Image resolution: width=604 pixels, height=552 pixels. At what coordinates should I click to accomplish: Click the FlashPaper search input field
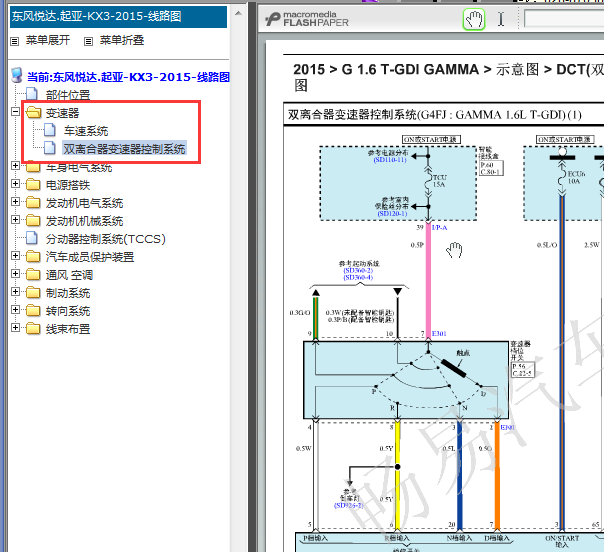click(564, 19)
